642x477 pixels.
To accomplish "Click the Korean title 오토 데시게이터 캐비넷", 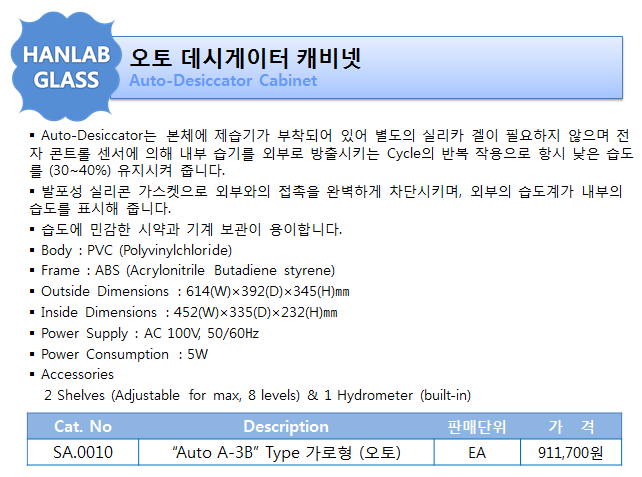I will point(245,58).
